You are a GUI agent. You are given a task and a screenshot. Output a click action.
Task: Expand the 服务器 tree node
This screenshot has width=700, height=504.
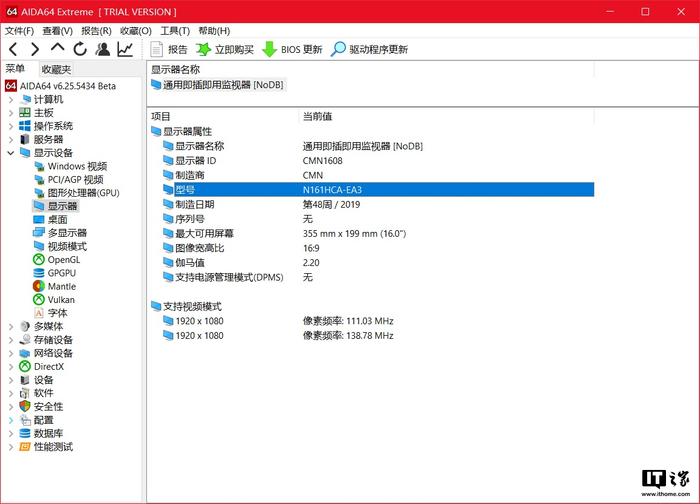11,140
